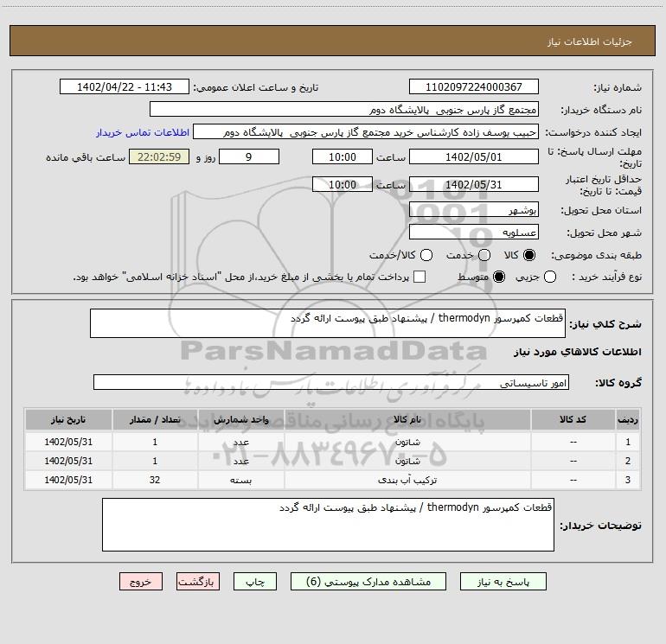This screenshot has width=666, height=644.
Task: Click the requester field حبیب یوسف زاده
Action: pyautogui.click(x=366, y=132)
